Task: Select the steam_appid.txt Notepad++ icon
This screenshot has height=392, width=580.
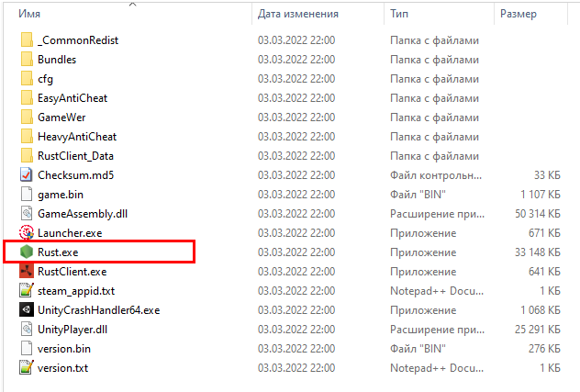Action: pos(26,290)
